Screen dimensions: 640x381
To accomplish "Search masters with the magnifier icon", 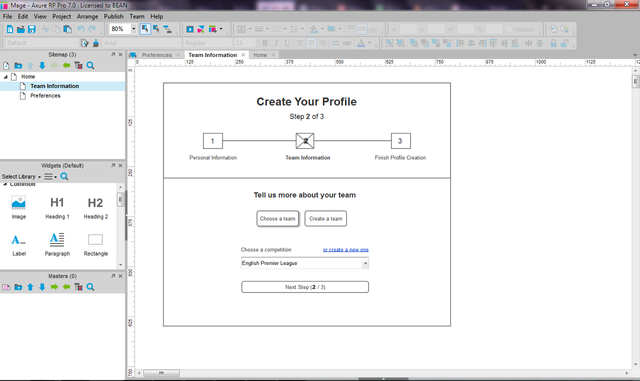I will click(90, 287).
